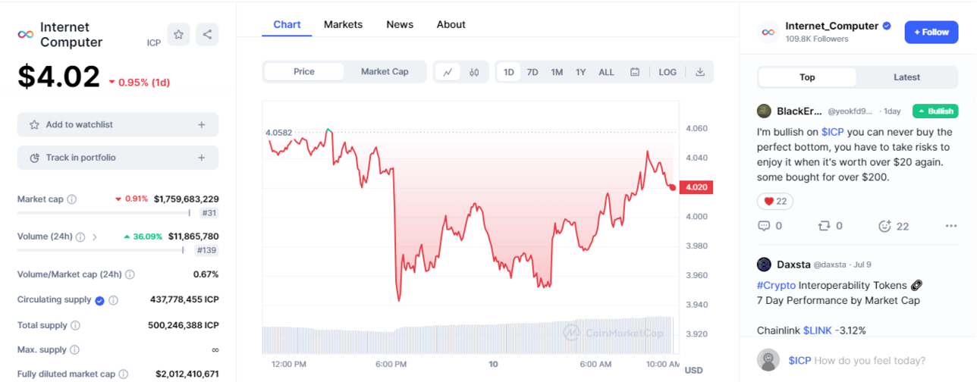Click the heart reaction with 22 likes
This screenshot has width=980, height=382.
pyautogui.click(x=775, y=201)
